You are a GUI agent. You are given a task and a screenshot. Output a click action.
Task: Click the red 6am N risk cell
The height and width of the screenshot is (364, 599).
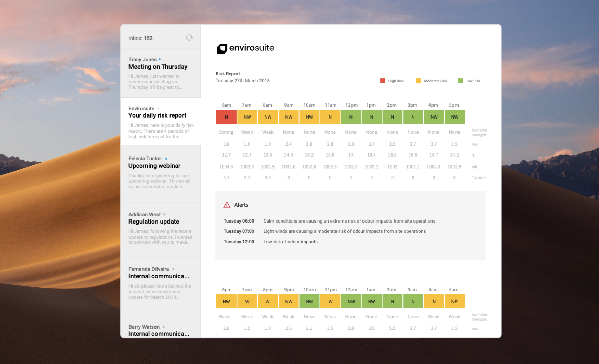pos(226,117)
